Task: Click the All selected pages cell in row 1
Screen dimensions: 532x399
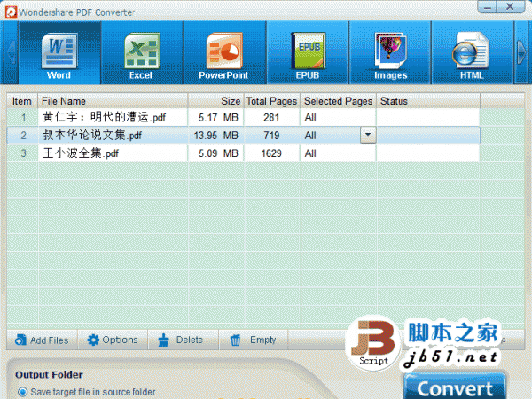Action: [339, 117]
